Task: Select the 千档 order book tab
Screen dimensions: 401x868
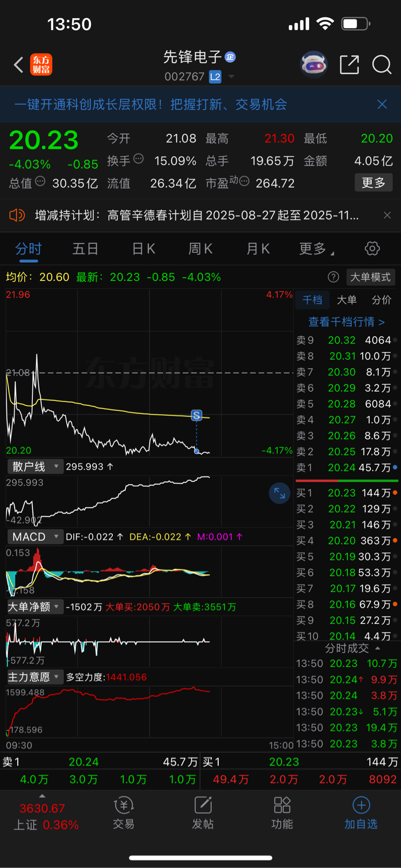Action: tap(312, 300)
